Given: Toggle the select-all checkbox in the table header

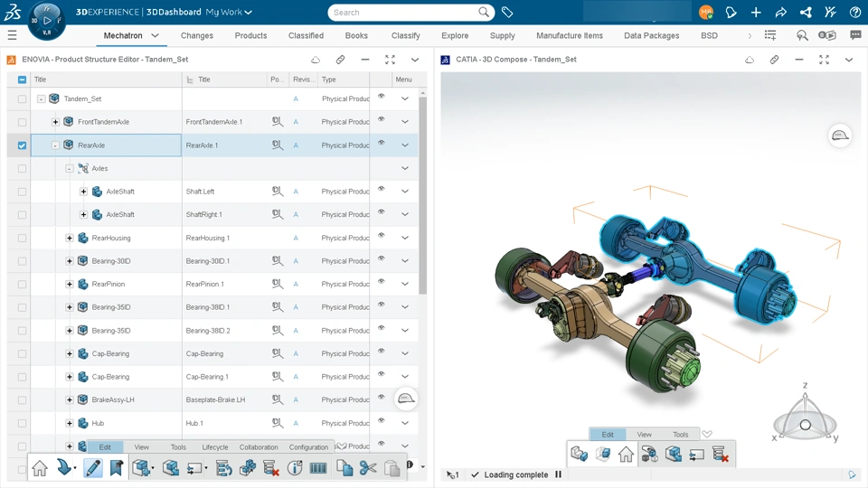Looking at the screenshot, I should pyautogui.click(x=22, y=80).
